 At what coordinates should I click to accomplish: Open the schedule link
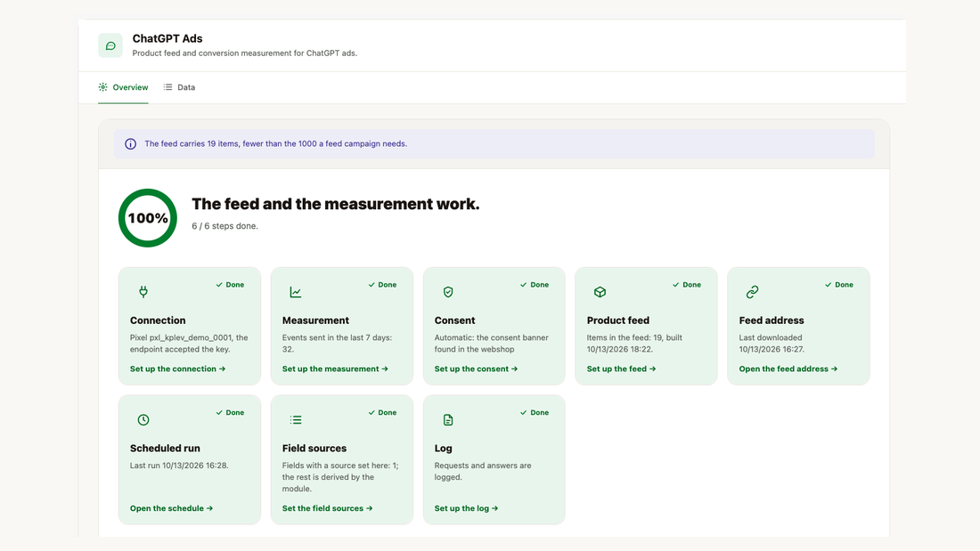(171, 508)
